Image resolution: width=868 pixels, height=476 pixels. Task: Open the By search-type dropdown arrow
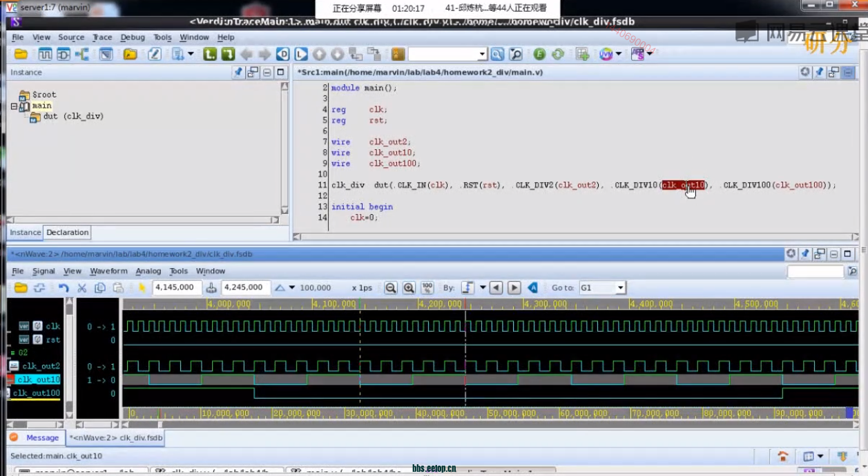click(x=483, y=287)
